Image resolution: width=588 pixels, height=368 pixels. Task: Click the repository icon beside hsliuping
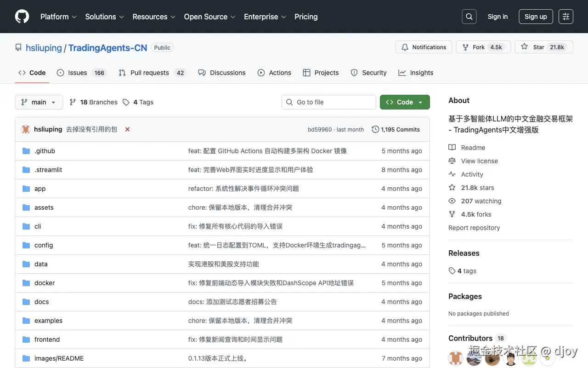pos(18,47)
